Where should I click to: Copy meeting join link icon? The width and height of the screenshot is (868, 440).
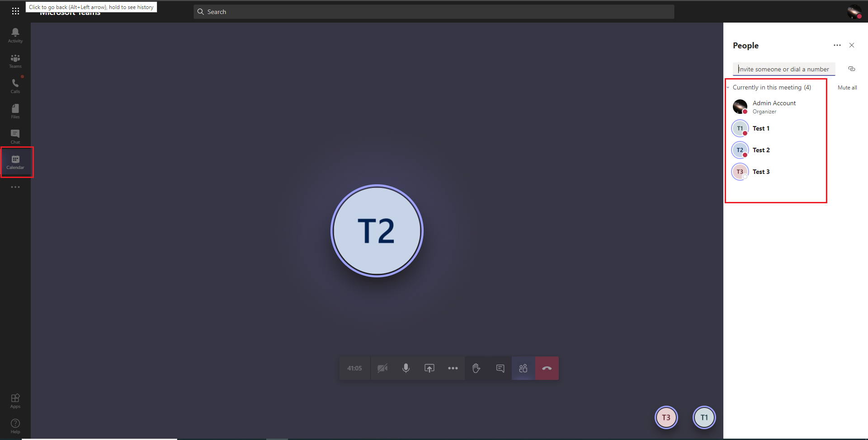(x=852, y=69)
